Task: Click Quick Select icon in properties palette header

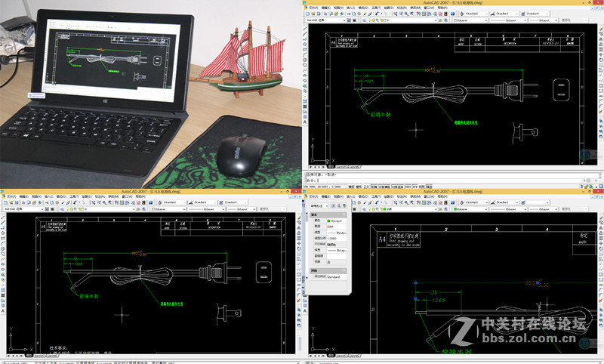Action: [344, 206]
